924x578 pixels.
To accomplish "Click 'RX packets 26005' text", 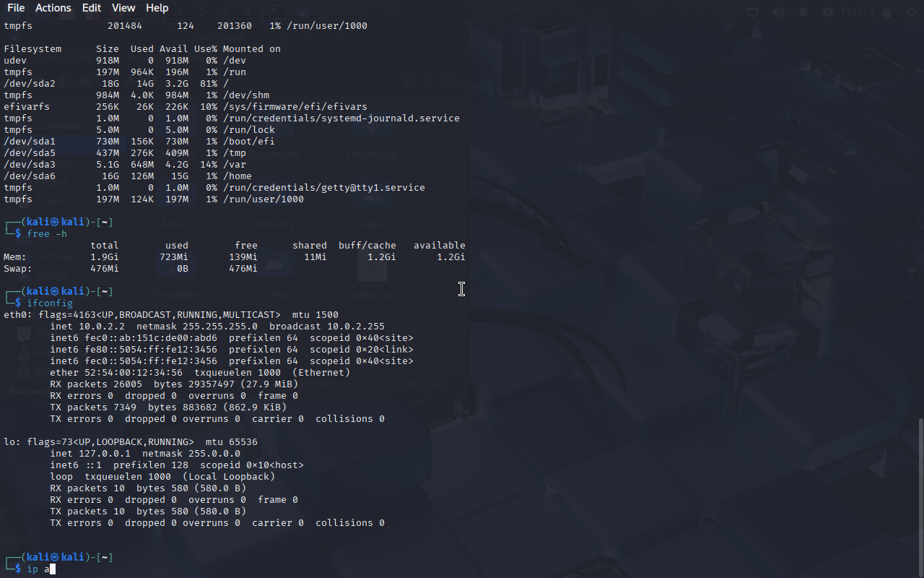I will click(96, 384).
